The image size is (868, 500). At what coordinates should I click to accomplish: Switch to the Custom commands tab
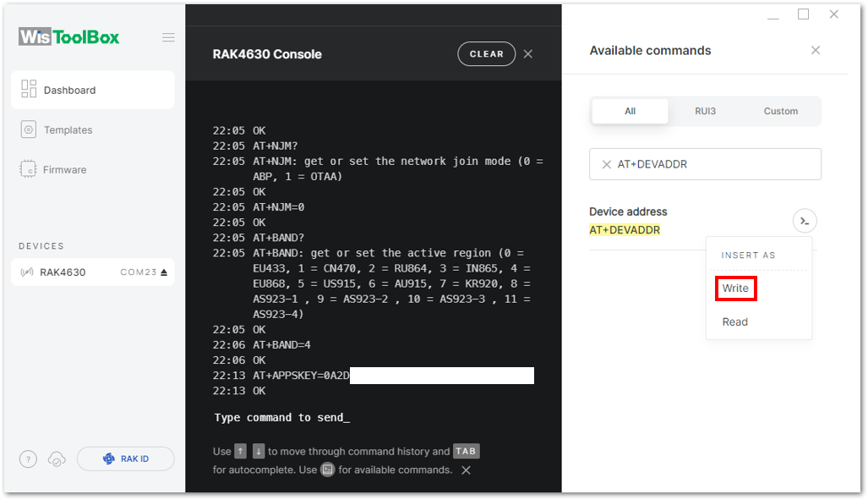coord(781,111)
